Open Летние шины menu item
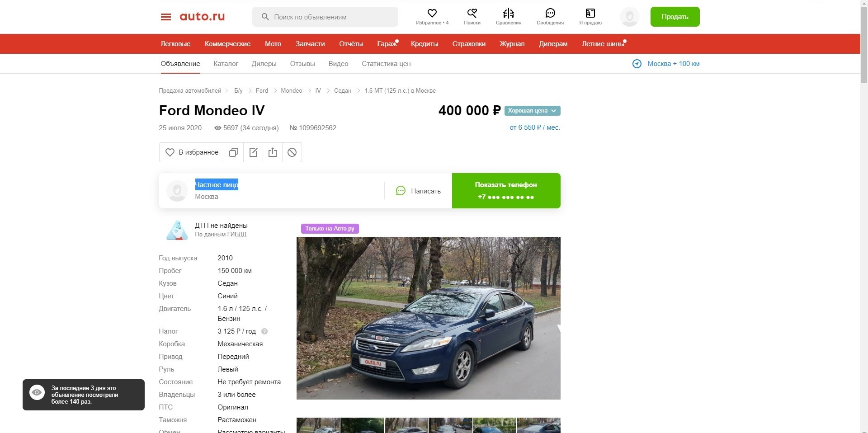The height and width of the screenshot is (433, 868). pos(603,44)
